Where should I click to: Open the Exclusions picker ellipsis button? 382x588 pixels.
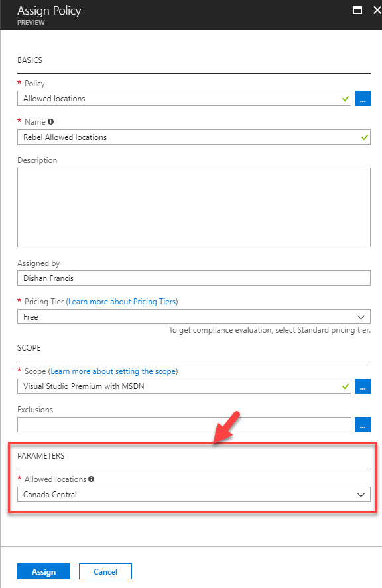click(363, 424)
